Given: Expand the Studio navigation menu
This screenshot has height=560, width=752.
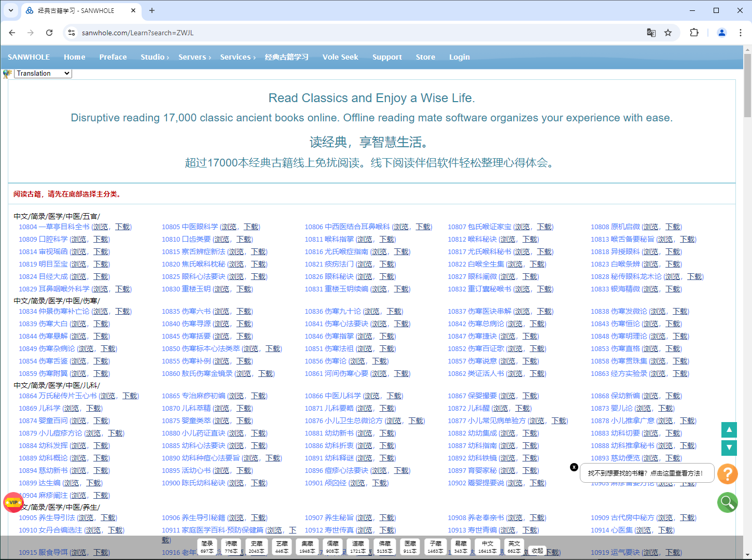Looking at the screenshot, I should [155, 57].
